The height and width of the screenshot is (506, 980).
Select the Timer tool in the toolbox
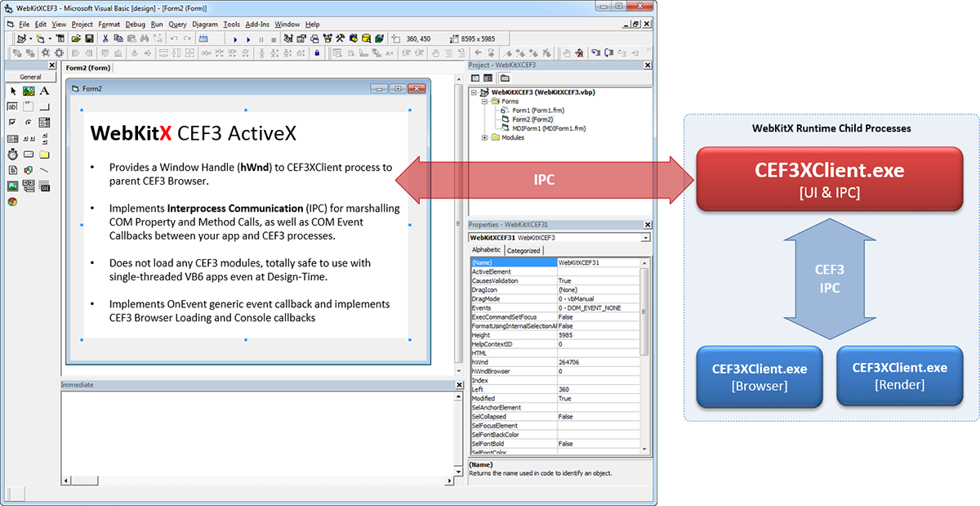pos(13,154)
